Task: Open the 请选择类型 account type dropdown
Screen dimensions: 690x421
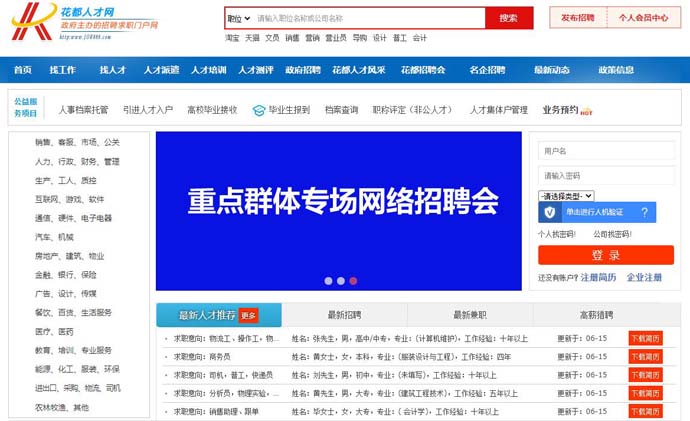Action: (566, 196)
